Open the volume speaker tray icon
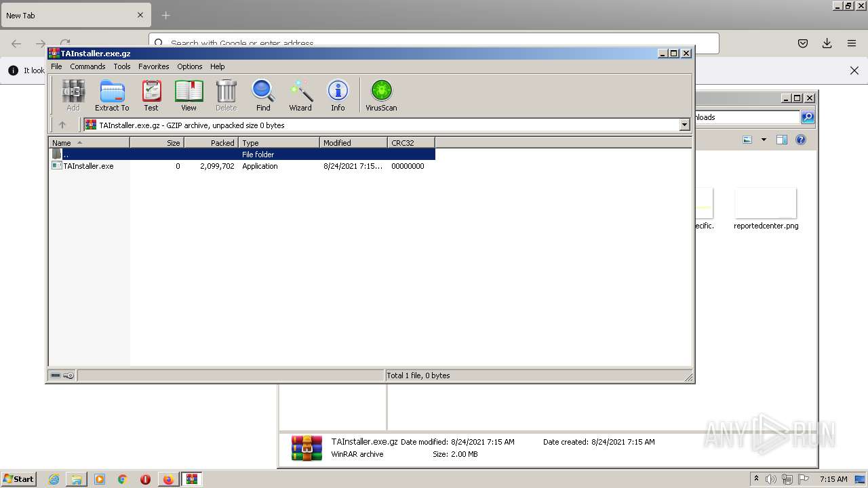This screenshot has width=868, height=488. tap(770, 479)
